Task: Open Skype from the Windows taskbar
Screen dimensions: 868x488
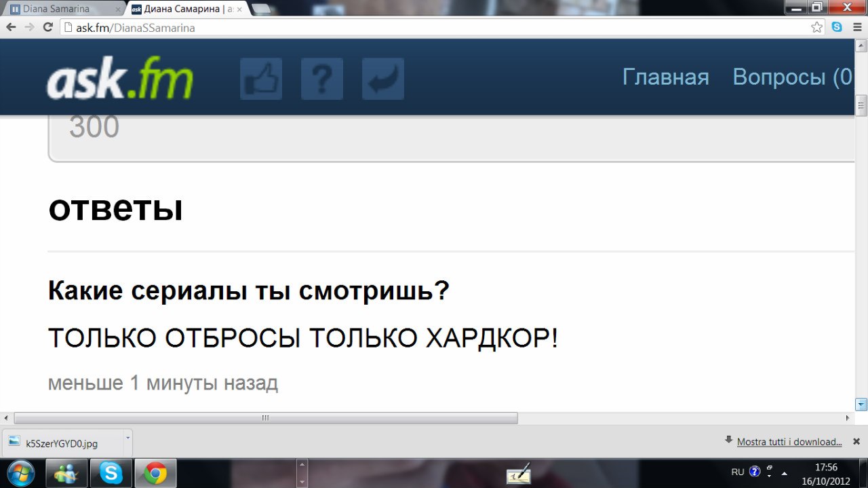Action: pos(111,473)
